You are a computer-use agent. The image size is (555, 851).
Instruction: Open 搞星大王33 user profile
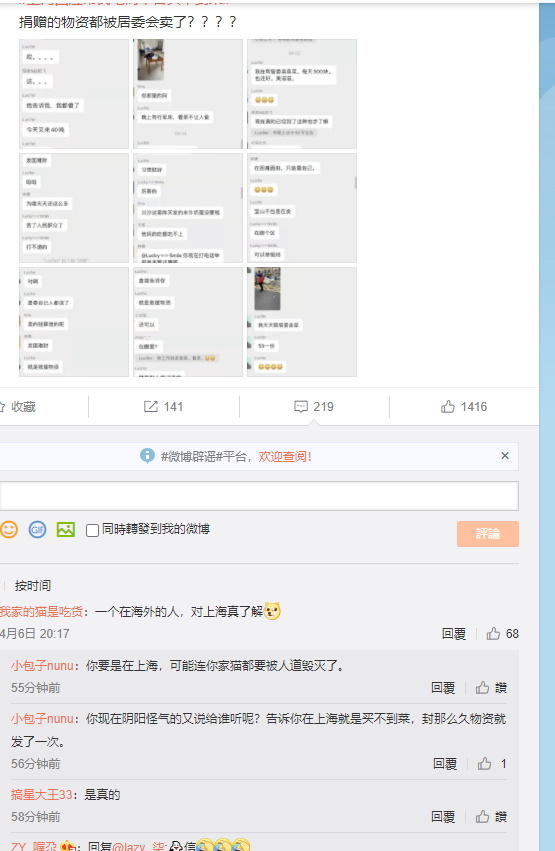tap(41, 795)
